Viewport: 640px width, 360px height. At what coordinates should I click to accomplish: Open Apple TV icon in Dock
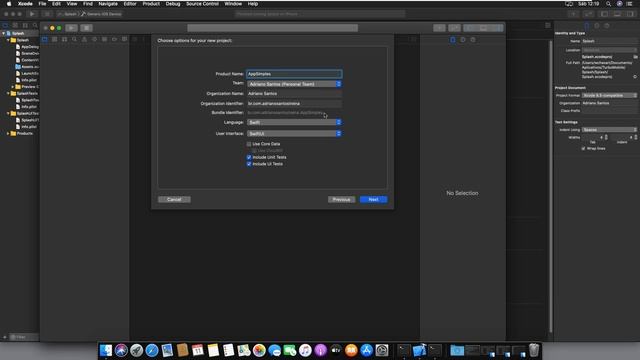point(336,350)
